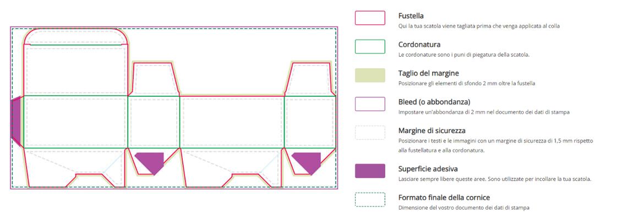Image resolution: width=644 pixels, height=220 pixels.
Task: Click the dashed Margine di sicurezza box
Action: click(370, 133)
